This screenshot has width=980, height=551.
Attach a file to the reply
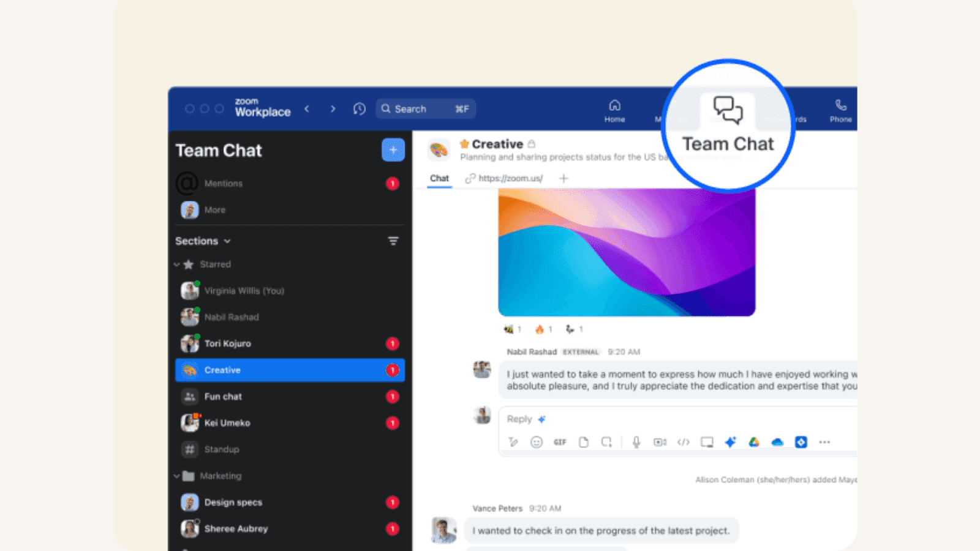coord(583,441)
